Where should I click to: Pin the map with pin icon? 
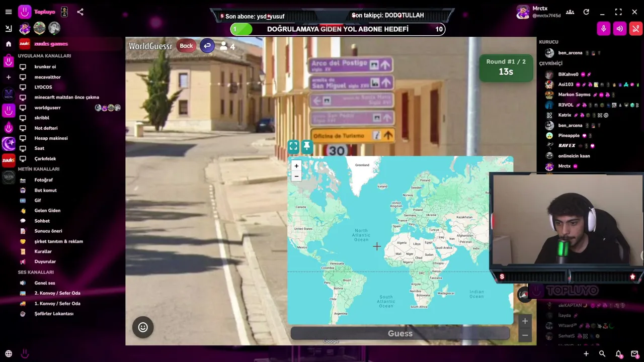(x=306, y=146)
